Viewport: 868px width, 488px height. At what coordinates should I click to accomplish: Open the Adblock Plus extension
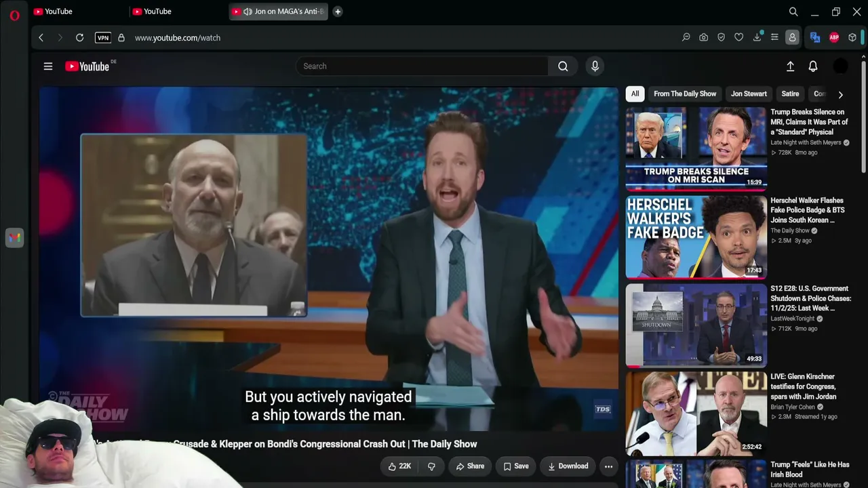click(x=834, y=38)
